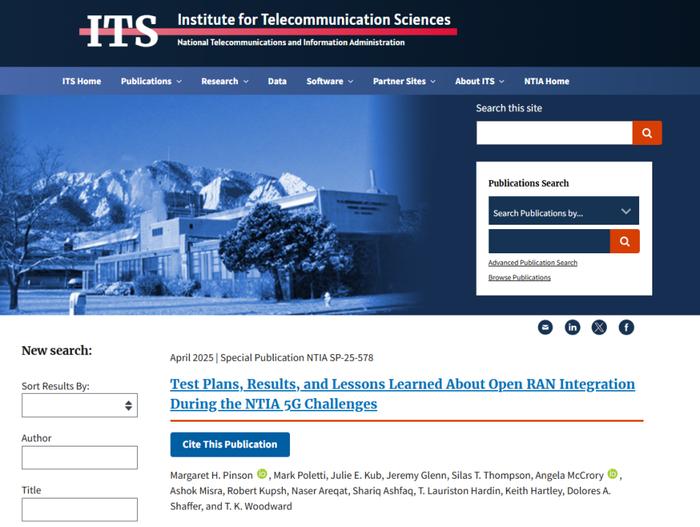Share on X (Twitter) icon

click(599, 327)
